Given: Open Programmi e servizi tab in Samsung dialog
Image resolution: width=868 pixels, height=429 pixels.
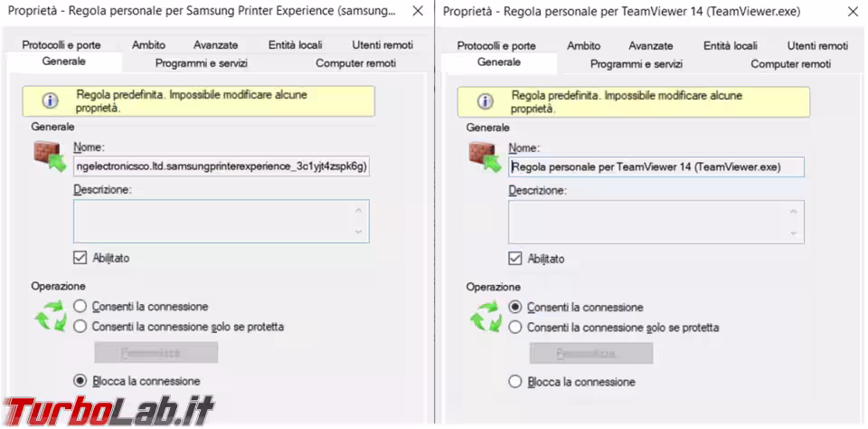Looking at the screenshot, I should click(x=202, y=63).
